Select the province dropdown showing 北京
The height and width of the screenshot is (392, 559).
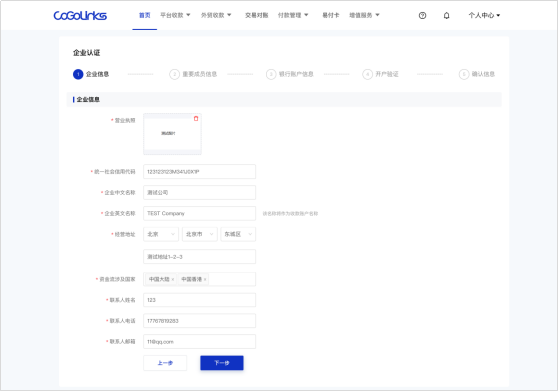(161, 234)
